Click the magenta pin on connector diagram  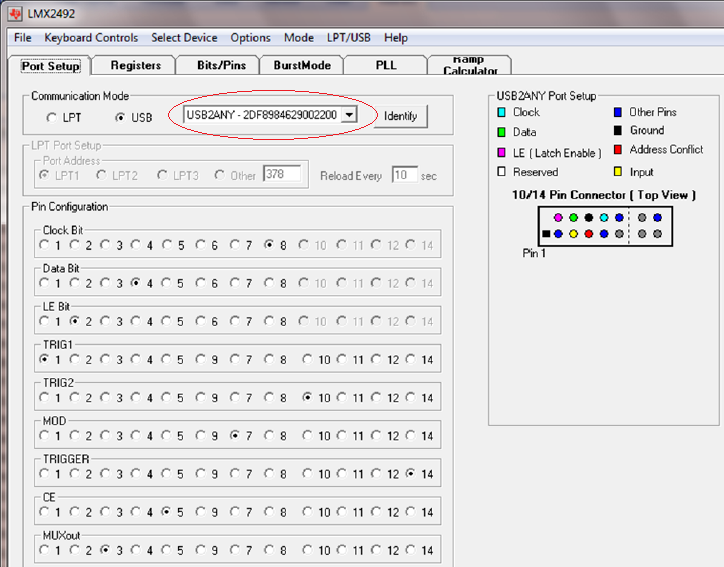(558, 217)
